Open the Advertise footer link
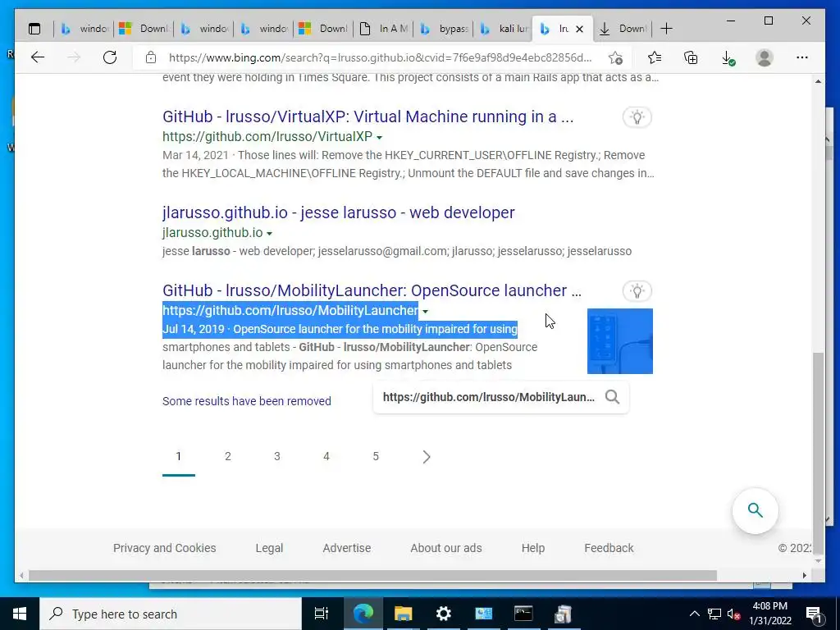 point(347,548)
